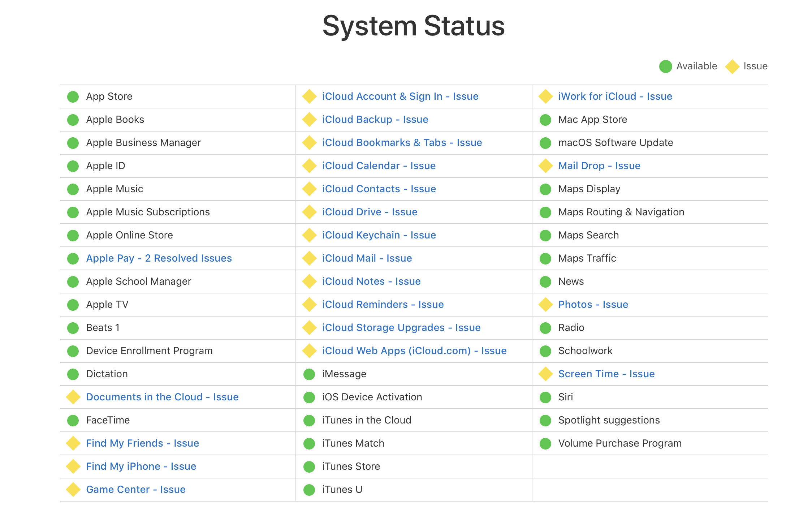
Task: Show iCloud Web Apps (iCloud.com) issue details
Action: [414, 351]
